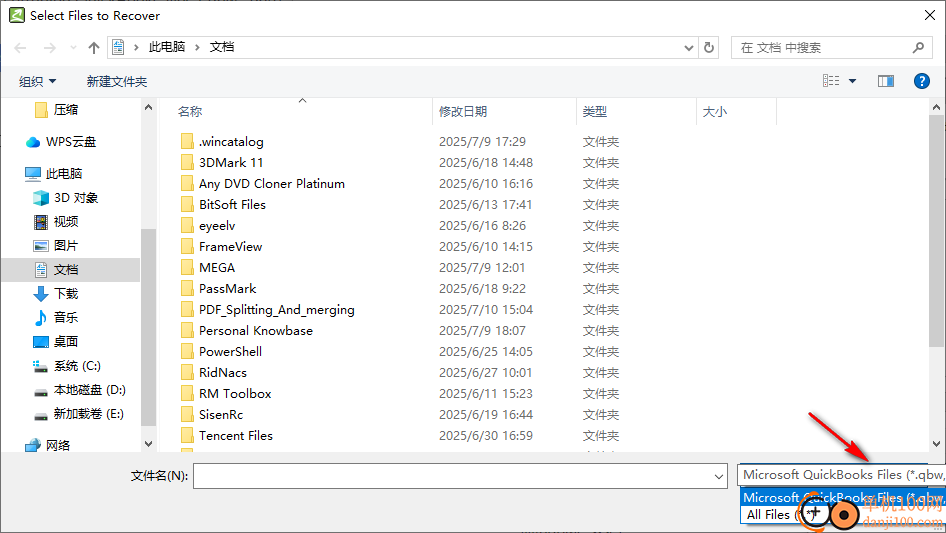Open the view options dropdown arrow
Screen dimensions: 946x533
point(852,81)
